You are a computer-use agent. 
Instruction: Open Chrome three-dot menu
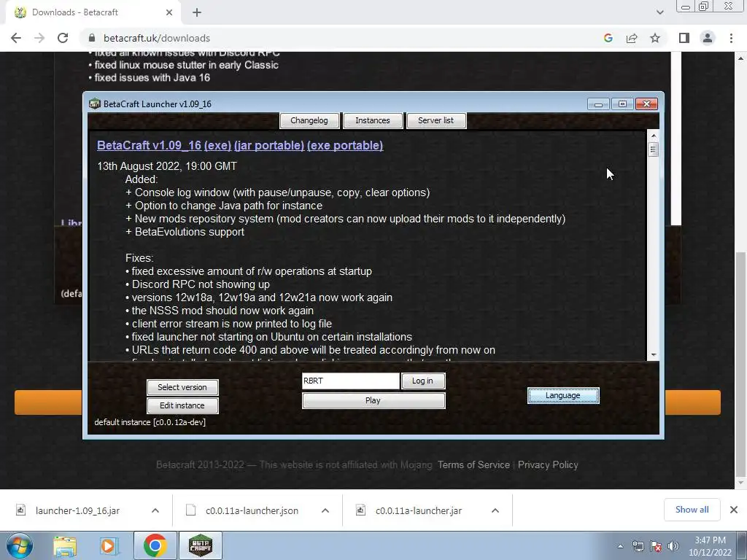[731, 38]
